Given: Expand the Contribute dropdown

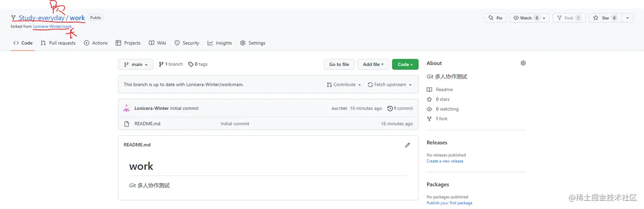Looking at the screenshot, I should click(344, 85).
